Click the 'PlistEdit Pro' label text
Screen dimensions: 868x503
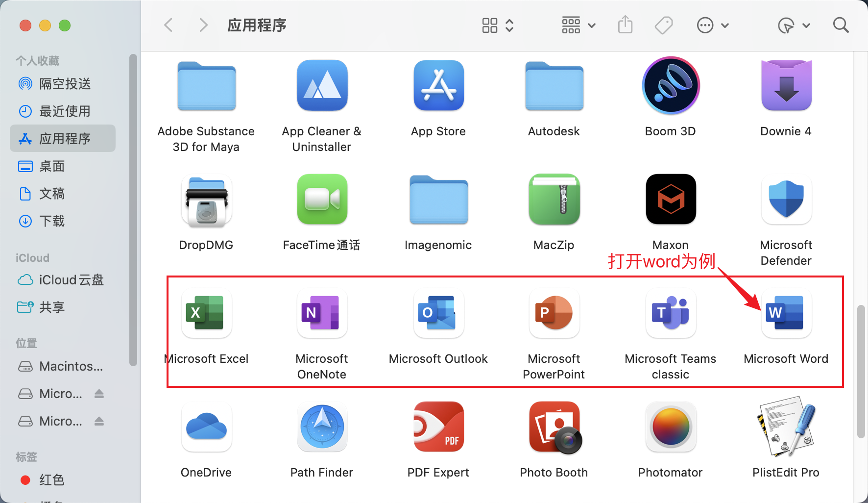[786, 473]
